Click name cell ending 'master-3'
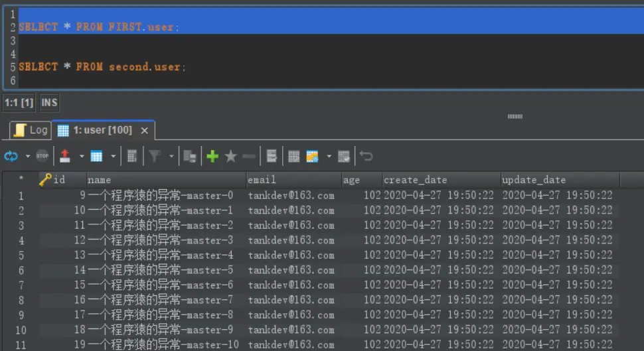 [166, 240]
